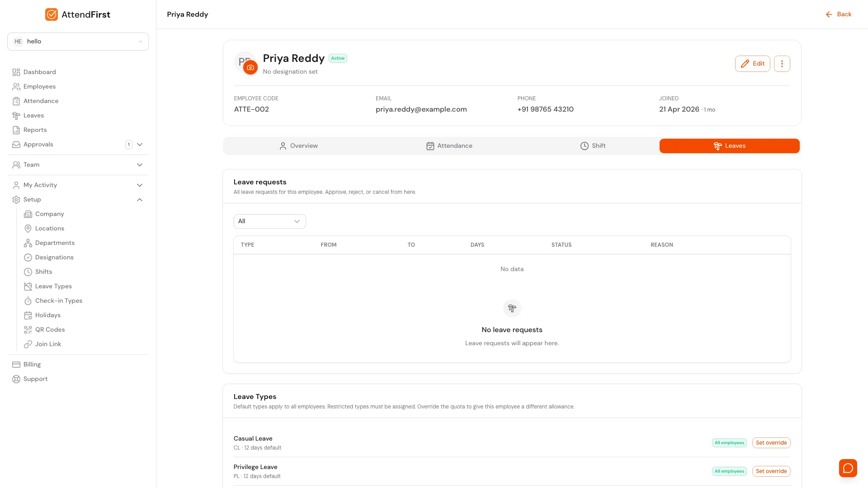
Task: Click the Shifts clock icon in sidebar
Action: tap(28, 272)
